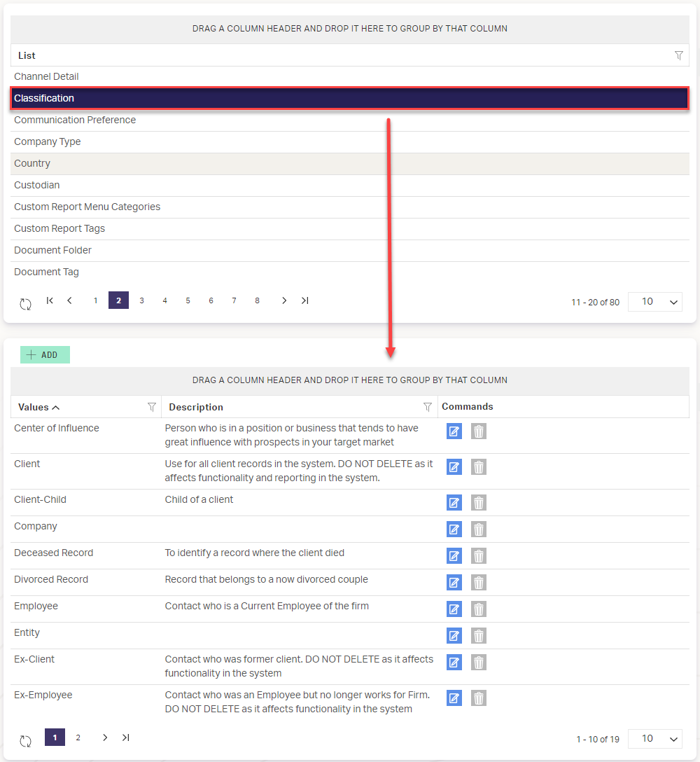The width and height of the screenshot is (700, 762).
Task: Delete the Divorced Record value
Action: 479,583
